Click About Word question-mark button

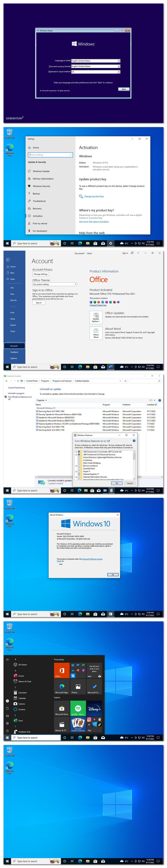(x=96, y=333)
